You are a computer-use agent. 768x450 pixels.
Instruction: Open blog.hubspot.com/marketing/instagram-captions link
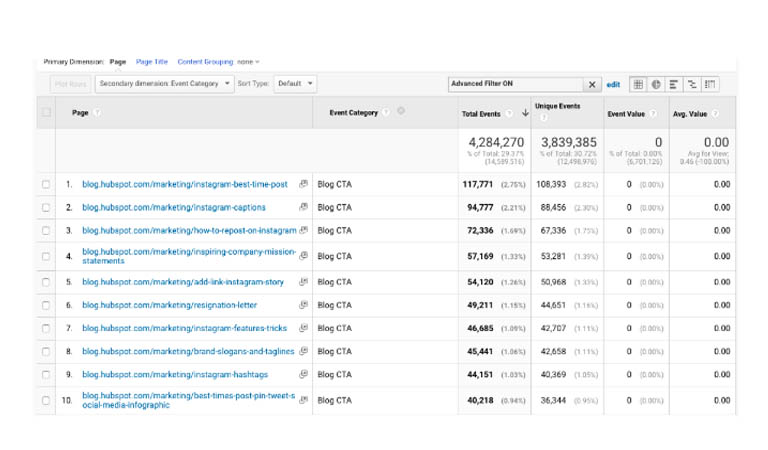pyautogui.click(x=174, y=207)
